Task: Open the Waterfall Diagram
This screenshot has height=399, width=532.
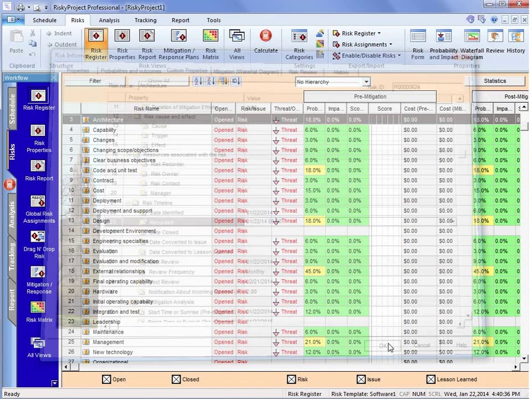Action: pyautogui.click(x=472, y=44)
